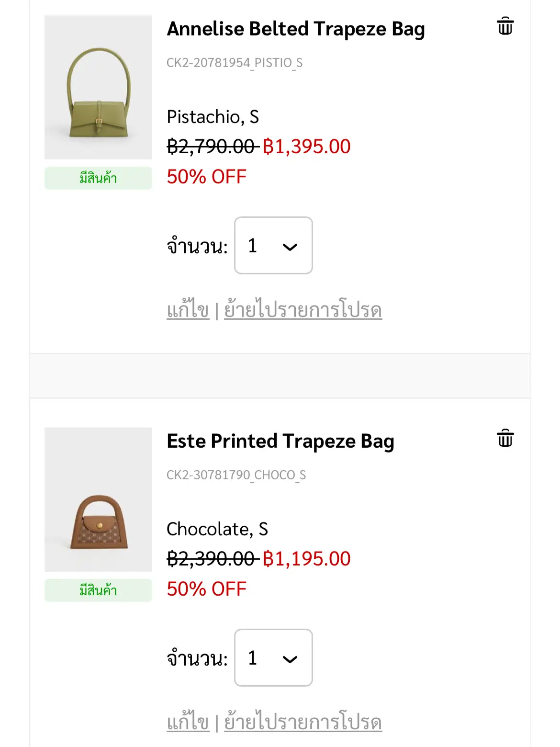Remove Este Printed Trapeze Bag via trash icon

(x=505, y=438)
